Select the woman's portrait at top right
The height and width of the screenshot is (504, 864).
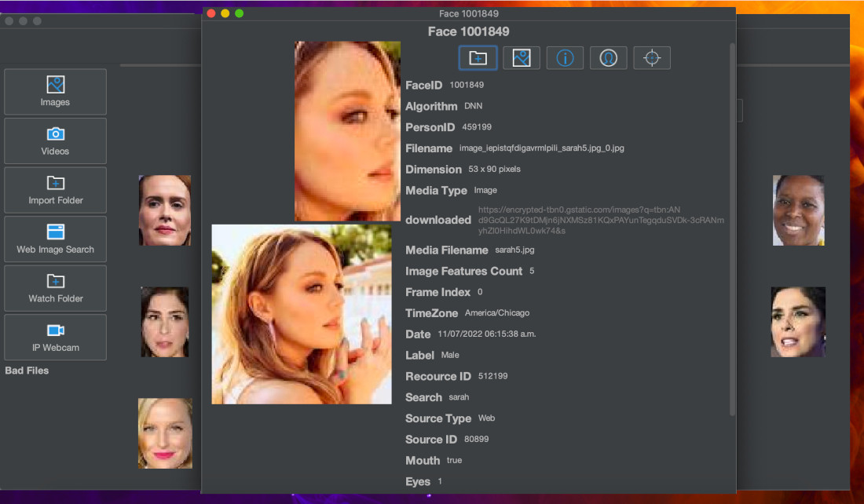click(x=798, y=210)
